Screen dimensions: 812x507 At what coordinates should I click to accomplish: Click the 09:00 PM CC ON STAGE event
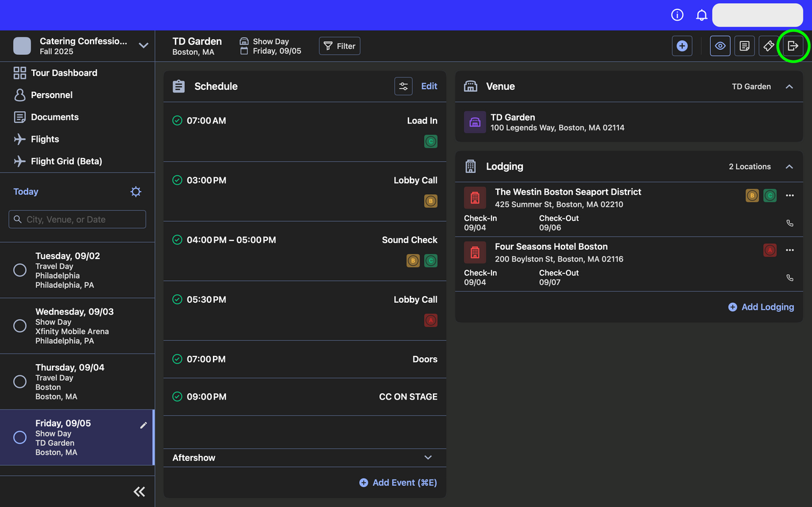pos(305,396)
